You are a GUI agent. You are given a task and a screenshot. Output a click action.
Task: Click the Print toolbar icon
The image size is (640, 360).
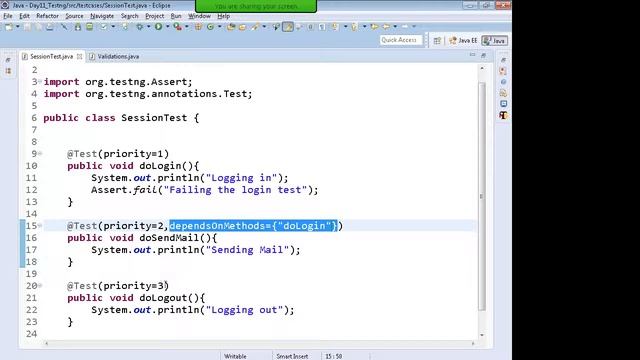[49, 27]
